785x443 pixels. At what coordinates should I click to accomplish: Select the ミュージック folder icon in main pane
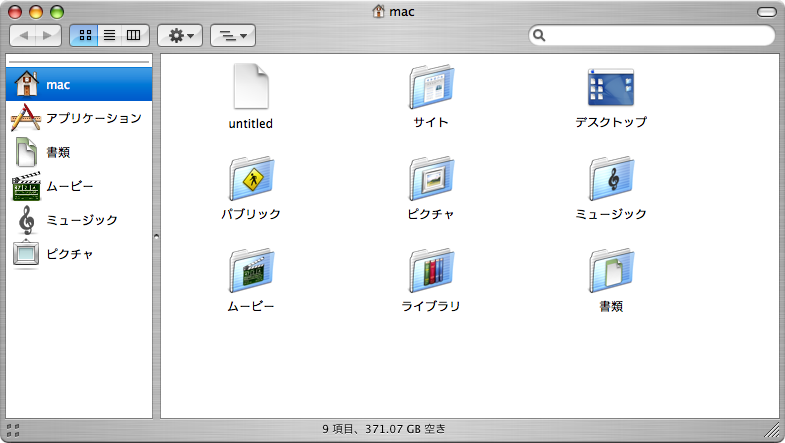click(611, 178)
